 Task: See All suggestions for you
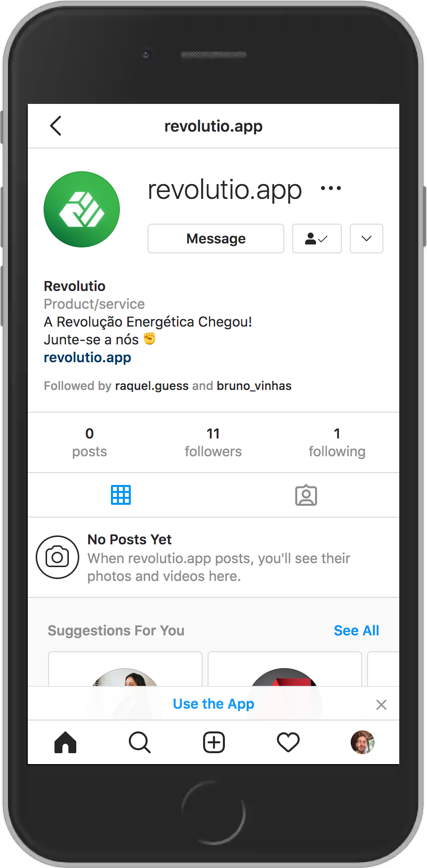coord(357,630)
